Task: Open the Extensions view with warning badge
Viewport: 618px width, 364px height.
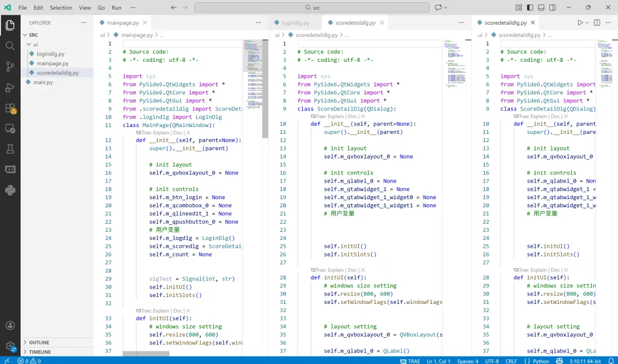Action: (x=10, y=108)
